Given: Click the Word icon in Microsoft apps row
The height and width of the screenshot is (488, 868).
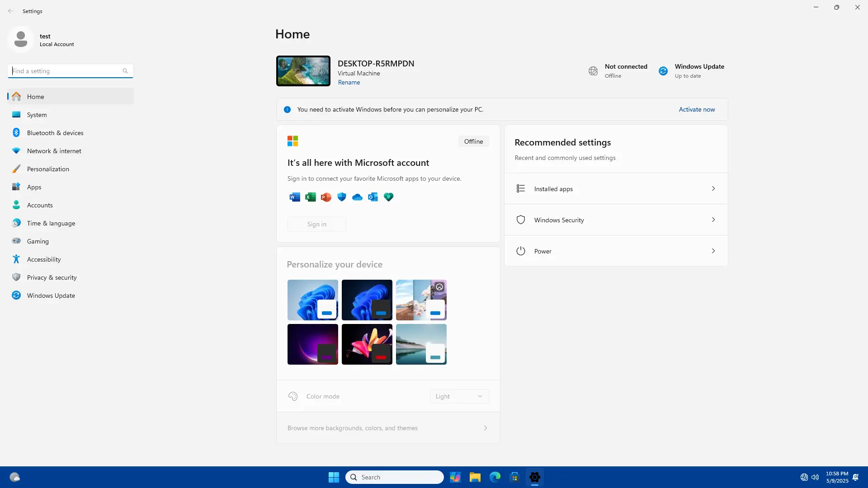Looking at the screenshot, I should tap(294, 197).
